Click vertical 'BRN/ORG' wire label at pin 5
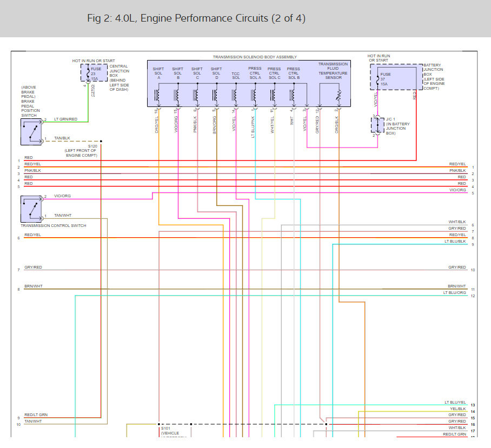Image resolution: width=491 pixels, height=448 pixels. click(215, 125)
